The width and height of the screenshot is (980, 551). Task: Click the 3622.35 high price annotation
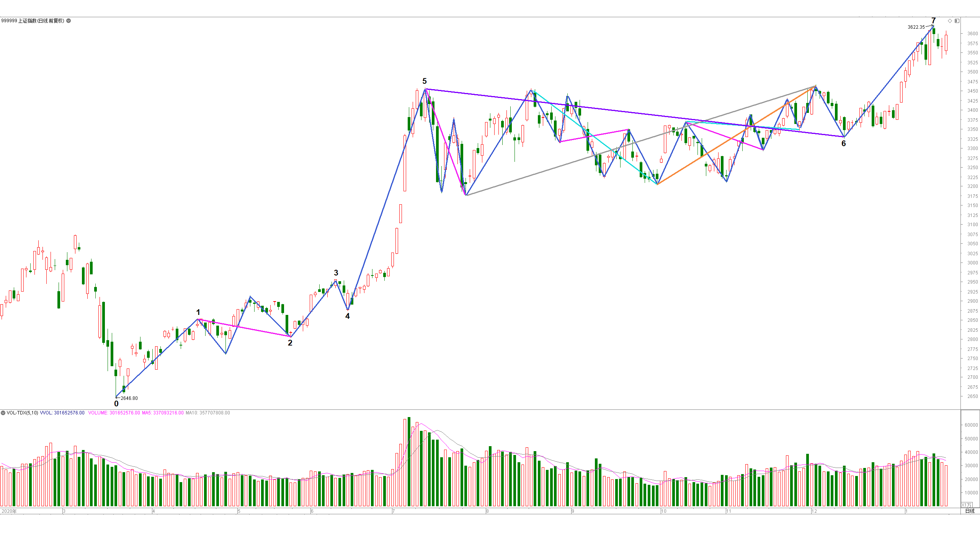[x=916, y=27]
